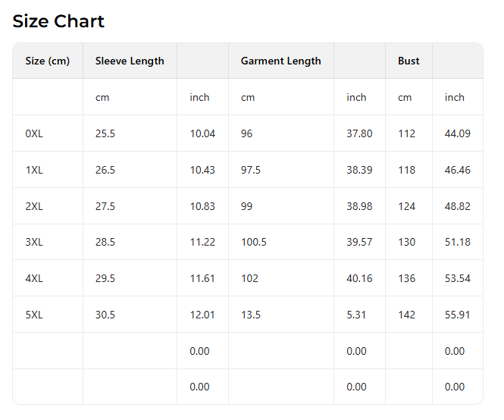Click the Bust column header
504x420 pixels.
[x=409, y=61]
